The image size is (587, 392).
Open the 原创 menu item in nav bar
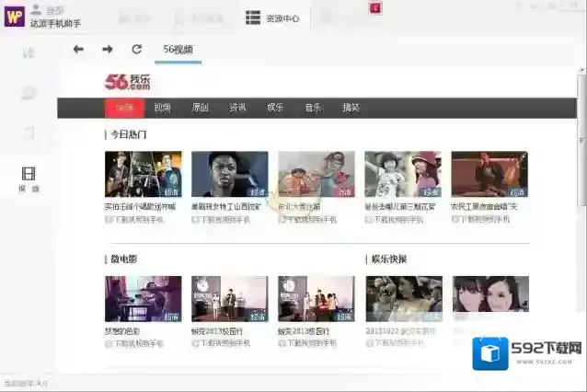[200, 108]
